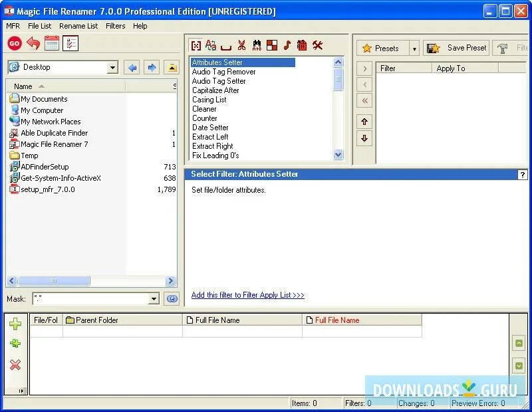
Task: Open the Mask dropdown arrow
Action: pos(154,299)
